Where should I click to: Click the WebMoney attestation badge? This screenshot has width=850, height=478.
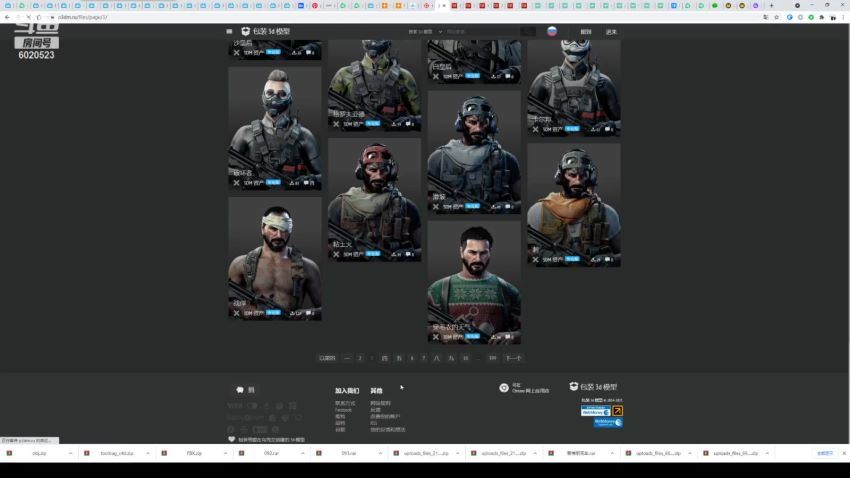click(595, 411)
